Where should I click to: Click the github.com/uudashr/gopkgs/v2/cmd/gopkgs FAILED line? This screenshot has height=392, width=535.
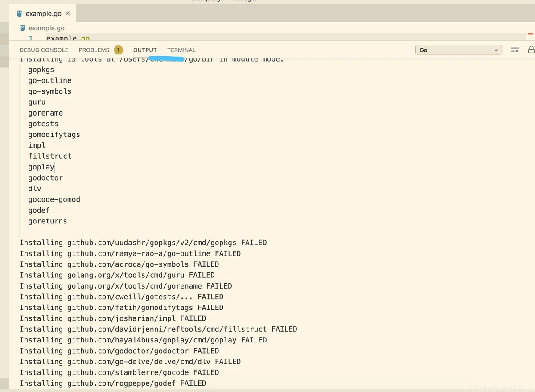coord(143,243)
